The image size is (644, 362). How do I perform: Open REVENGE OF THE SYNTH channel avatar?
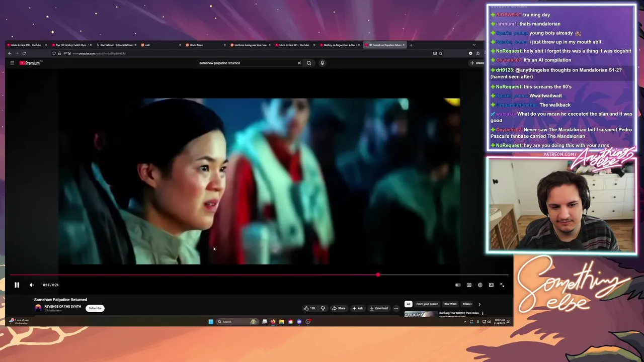[x=38, y=308]
